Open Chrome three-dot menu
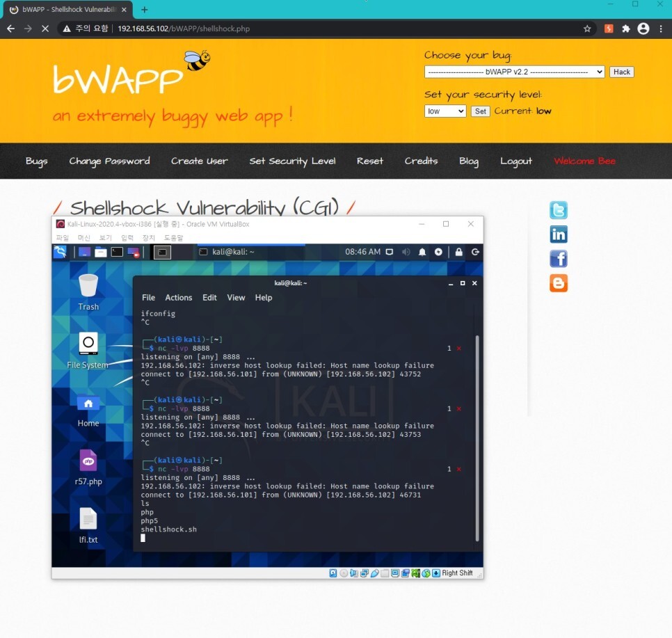This screenshot has height=638, width=672. (661, 29)
